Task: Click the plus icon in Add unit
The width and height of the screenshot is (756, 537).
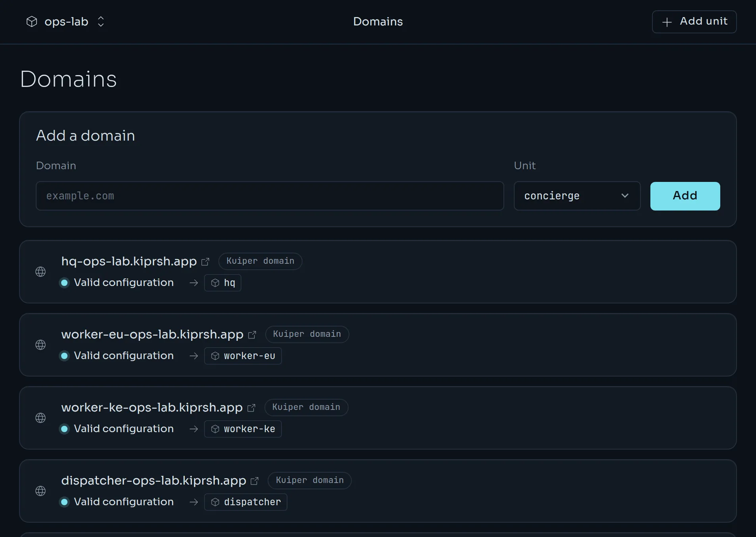Action: [667, 22]
